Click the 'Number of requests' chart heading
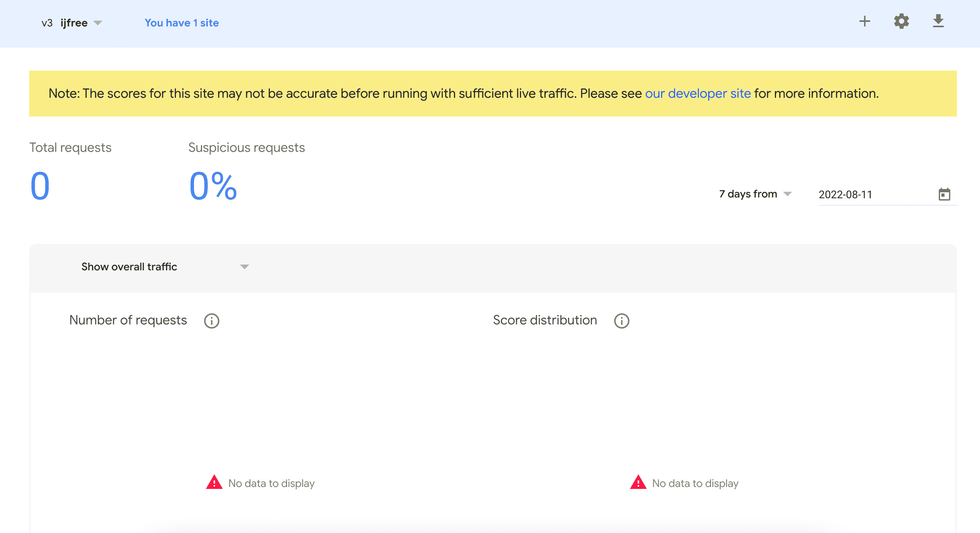Viewport: 980px width, 533px height. (128, 320)
